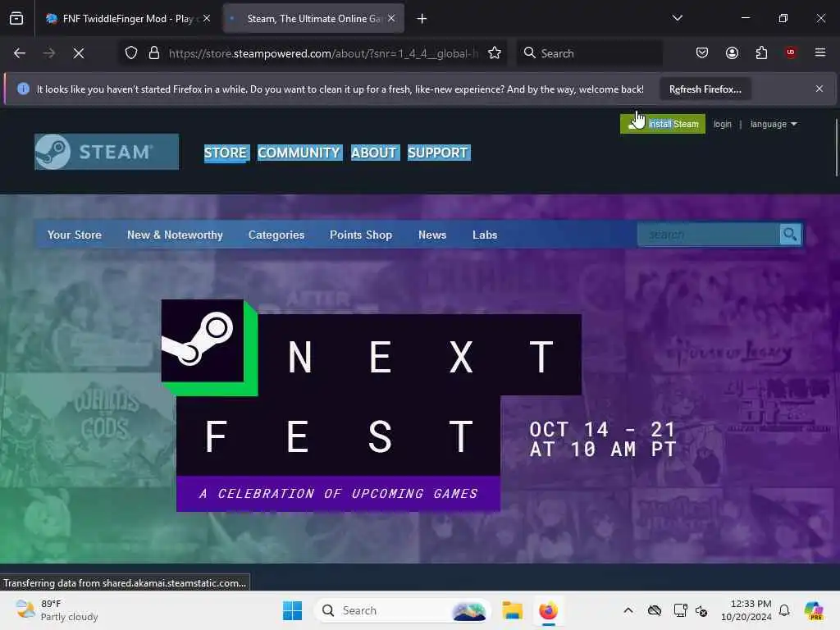
Task: Stop loading the page
Action: pyautogui.click(x=78, y=53)
